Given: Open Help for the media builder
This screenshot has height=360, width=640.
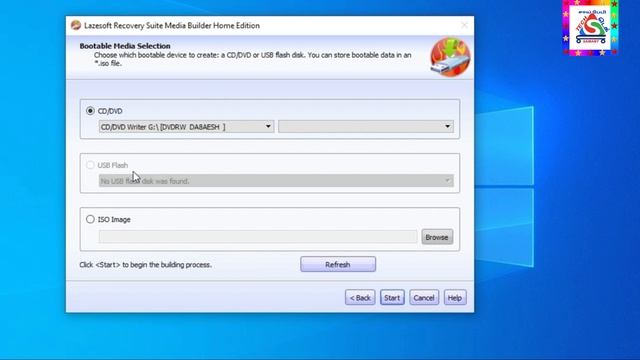Looking at the screenshot, I should click(455, 298).
